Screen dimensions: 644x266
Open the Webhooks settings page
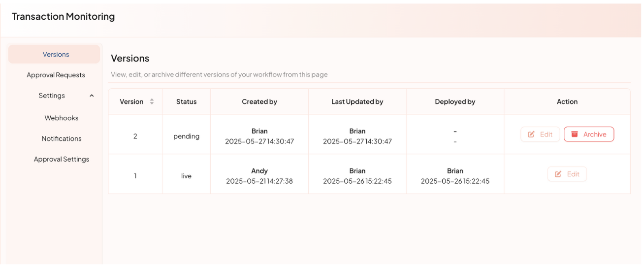click(62, 118)
